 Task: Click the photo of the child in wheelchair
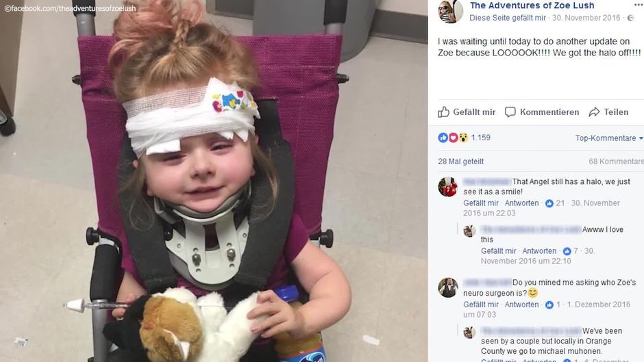[214, 181]
